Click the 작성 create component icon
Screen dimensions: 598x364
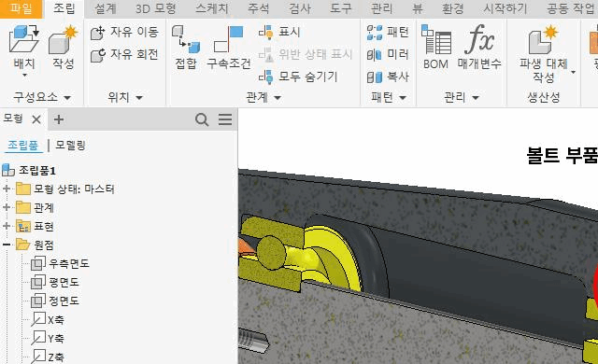point(63,40)
